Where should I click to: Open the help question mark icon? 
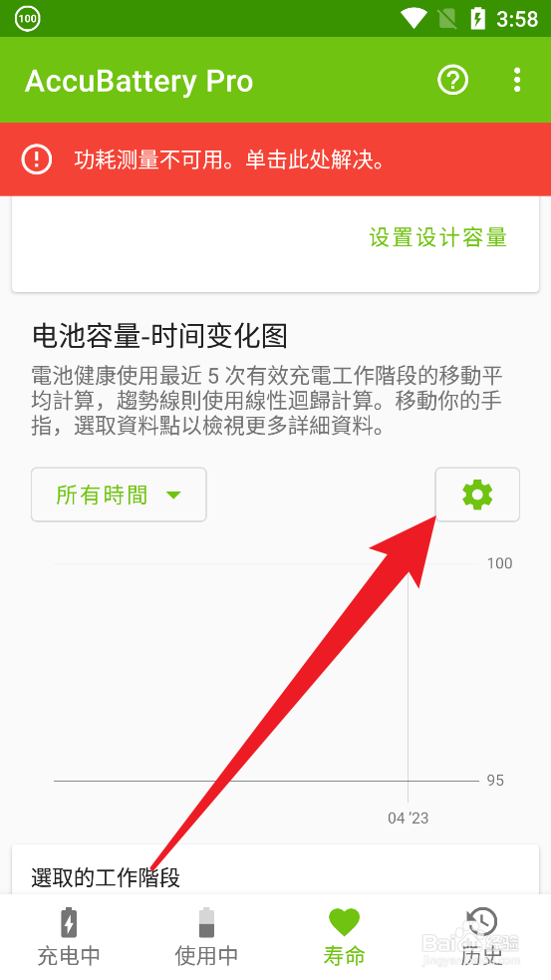pyautogui.click(x=452, y=80)
